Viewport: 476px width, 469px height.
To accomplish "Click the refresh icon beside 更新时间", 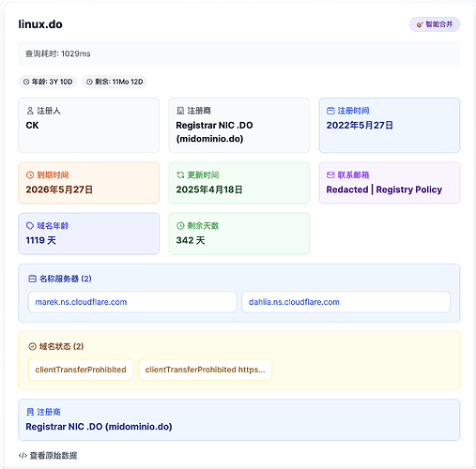I will tap(180, 175).
